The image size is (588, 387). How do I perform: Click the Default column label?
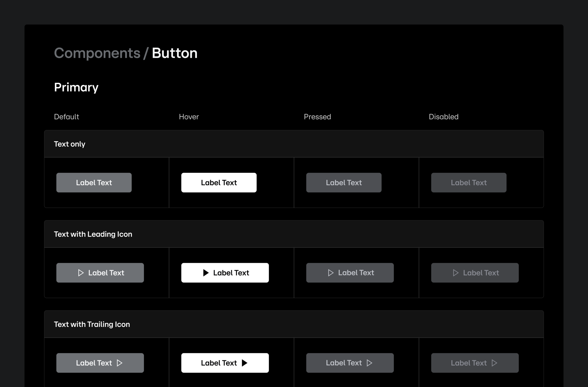pos(66,117)
